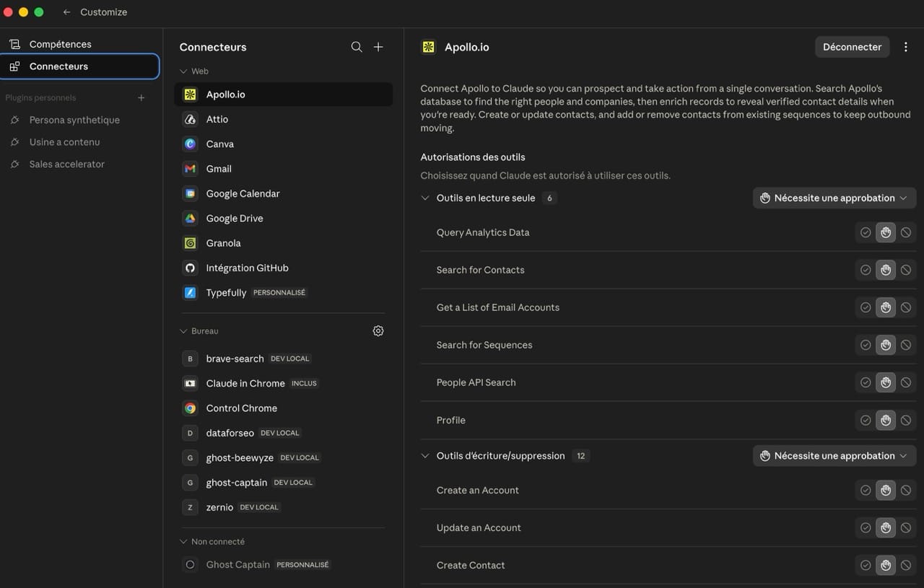924x588 pixels.
Task: Require approval for Search for Sequences
Action: [886, 345]
